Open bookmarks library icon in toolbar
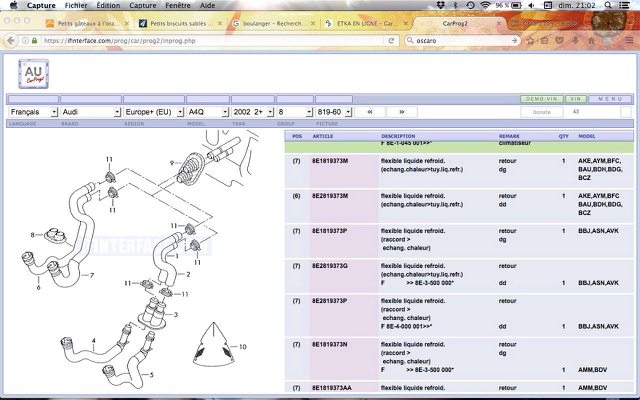 [x=544, y=40]
